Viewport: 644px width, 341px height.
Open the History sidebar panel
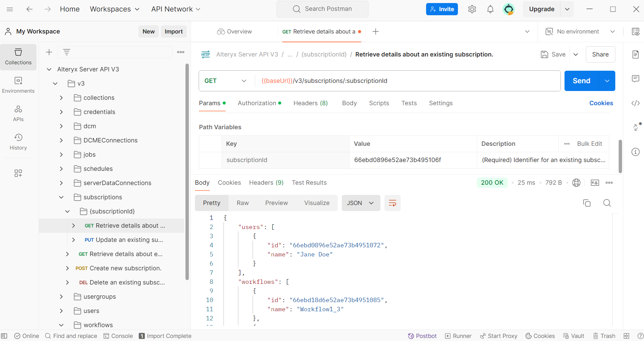[x=18, y=142]
